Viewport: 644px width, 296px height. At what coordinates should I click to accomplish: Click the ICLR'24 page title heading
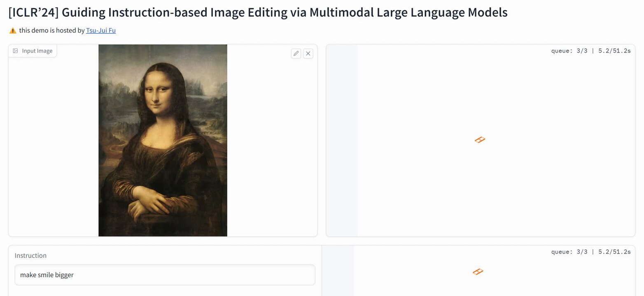pyautogui.click(x=258, y=12)
